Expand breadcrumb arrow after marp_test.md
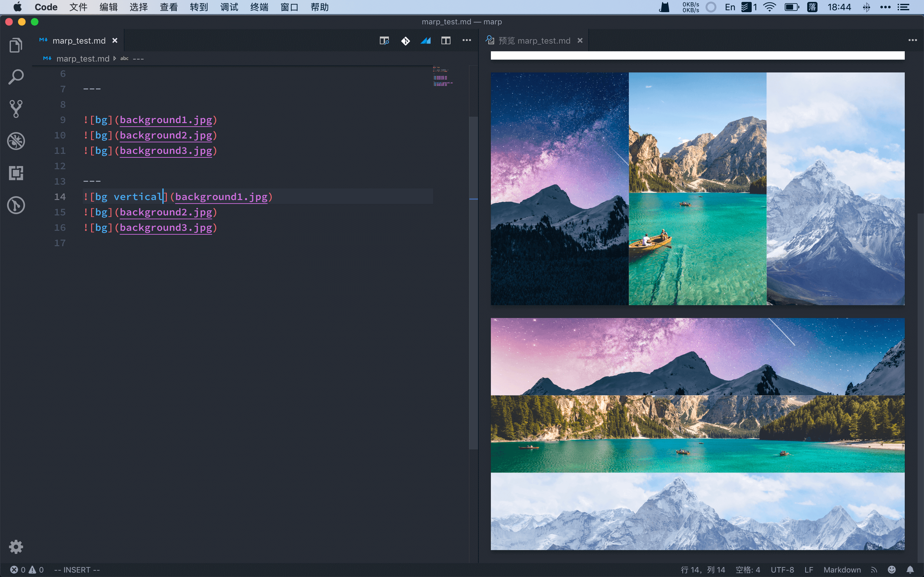 (115, 58)
